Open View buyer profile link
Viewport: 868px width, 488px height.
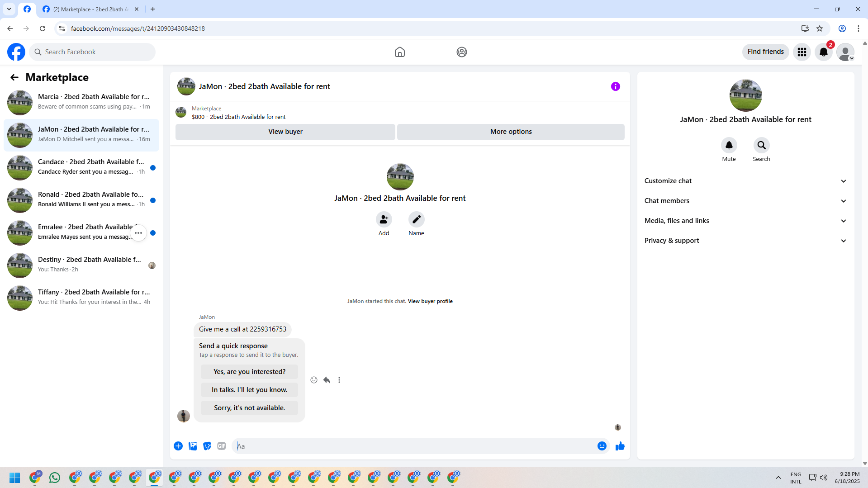point(430,301)
